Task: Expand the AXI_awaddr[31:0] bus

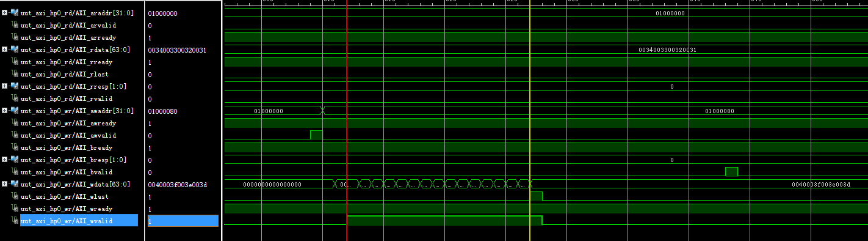Action: (5, 111)
